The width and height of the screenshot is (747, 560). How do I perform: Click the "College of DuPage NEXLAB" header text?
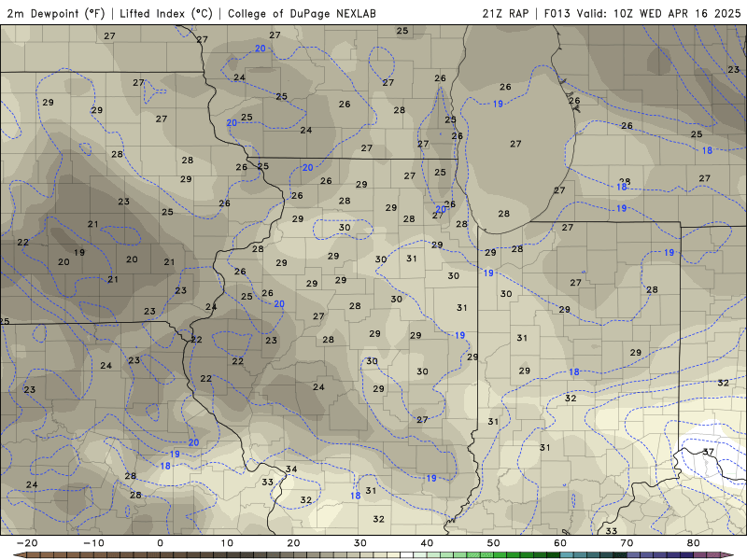pos(302,13)
